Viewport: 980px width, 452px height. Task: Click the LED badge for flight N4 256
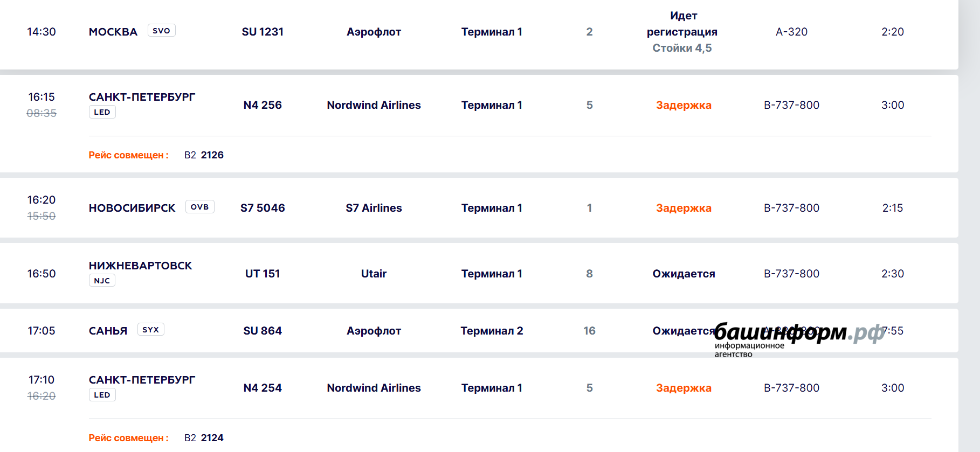click(x=102, y=112)
